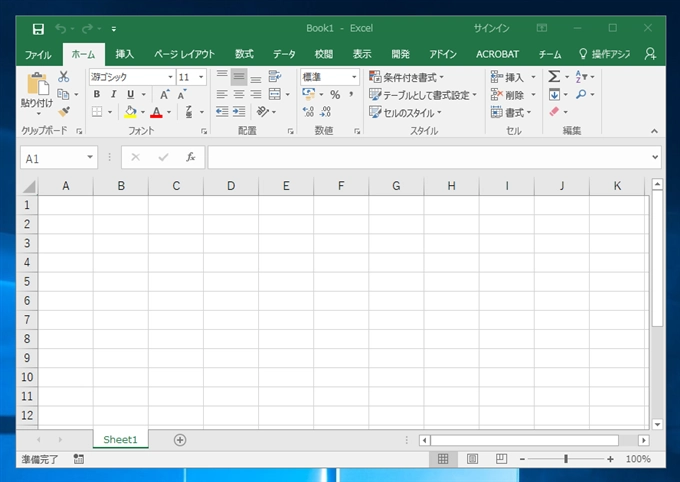Open the font name 游ゴシック dropdown
This screenshot has height=482, width=680.
coord(170,77)
